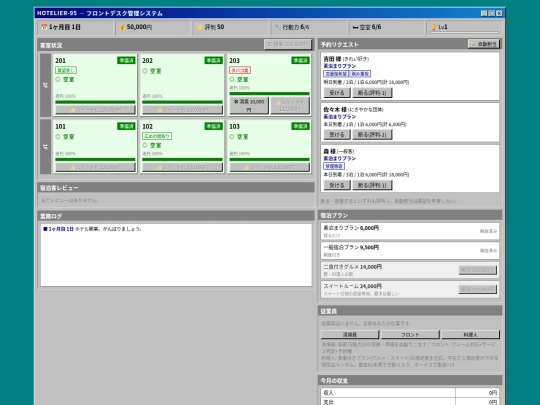
Task: Click the 準備済 badge on room 103
Action: pyautogui.click(x=300, y=126)
